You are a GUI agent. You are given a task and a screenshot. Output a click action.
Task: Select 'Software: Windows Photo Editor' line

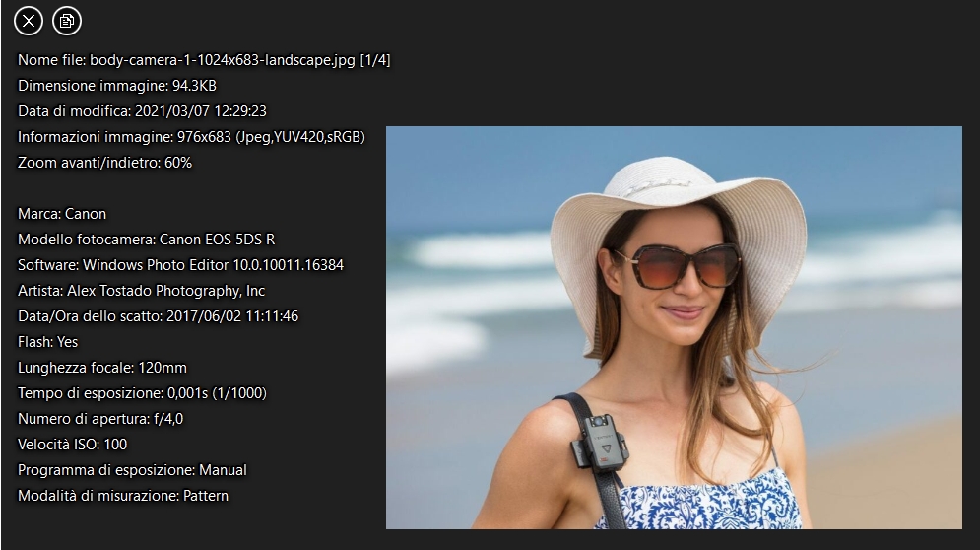click(180, 265)
